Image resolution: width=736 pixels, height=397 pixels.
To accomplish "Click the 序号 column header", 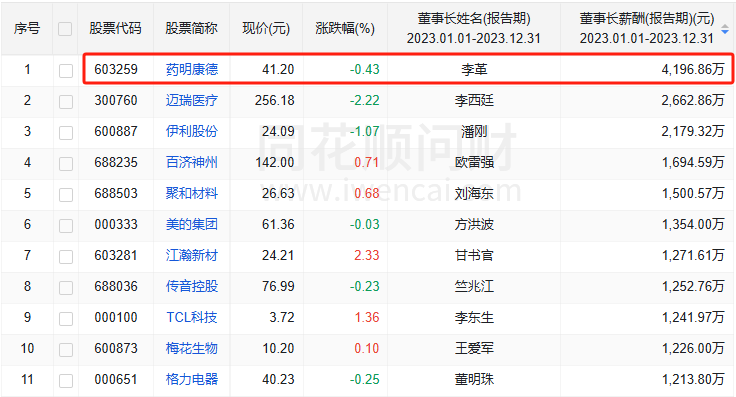I will coord(27,29).
